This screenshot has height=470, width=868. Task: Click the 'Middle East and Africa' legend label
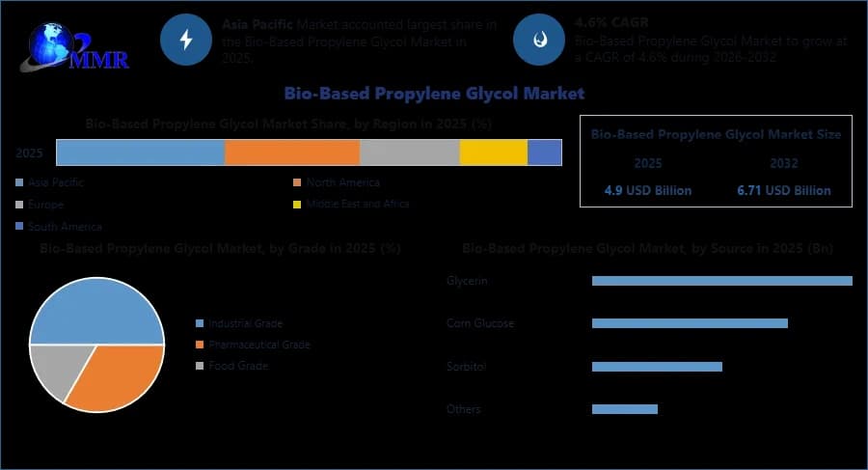pos(358,204)
